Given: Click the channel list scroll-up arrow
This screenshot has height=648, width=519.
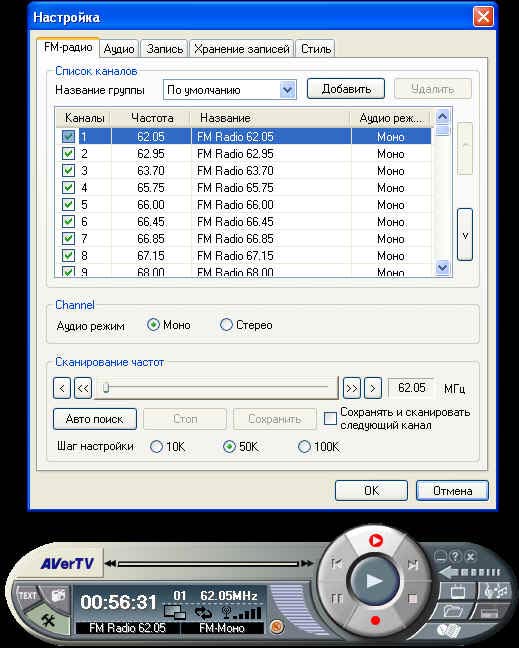Looking at the screenshot, I should tap(442, 117).
